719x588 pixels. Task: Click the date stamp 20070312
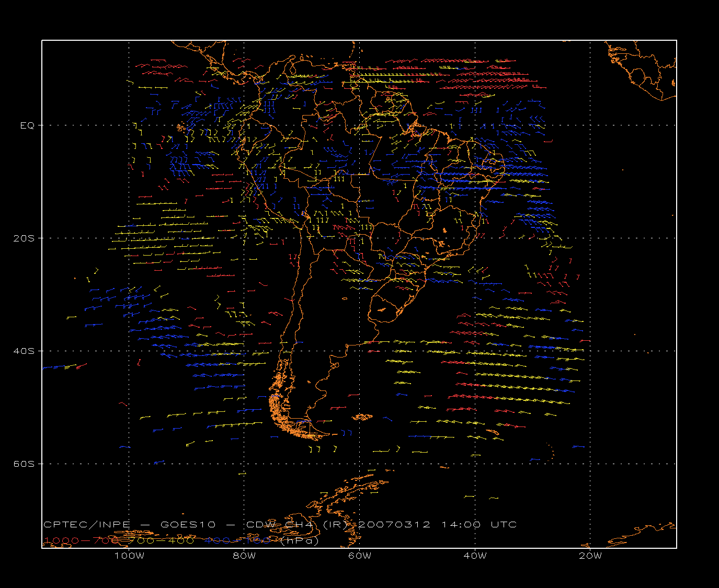click(x=394, y=524)
